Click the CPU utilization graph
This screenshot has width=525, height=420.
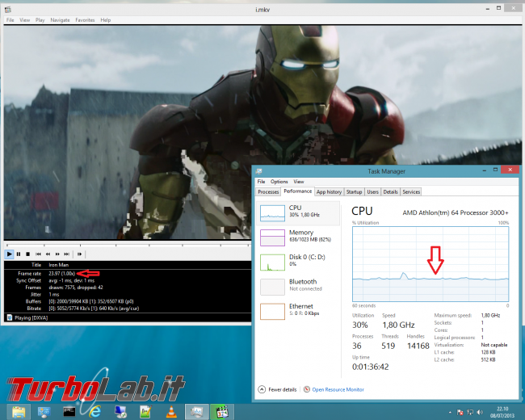(430, 264)
